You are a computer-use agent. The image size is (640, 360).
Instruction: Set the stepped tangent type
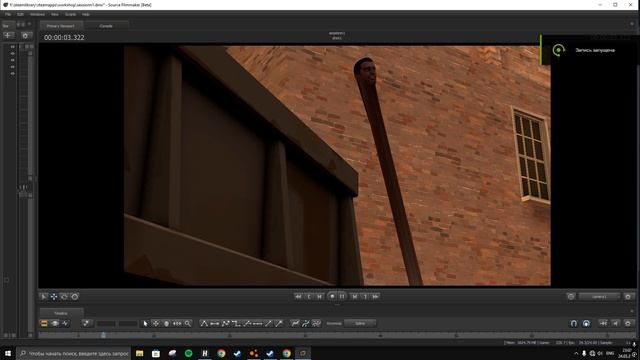click(x=236, y=323)
